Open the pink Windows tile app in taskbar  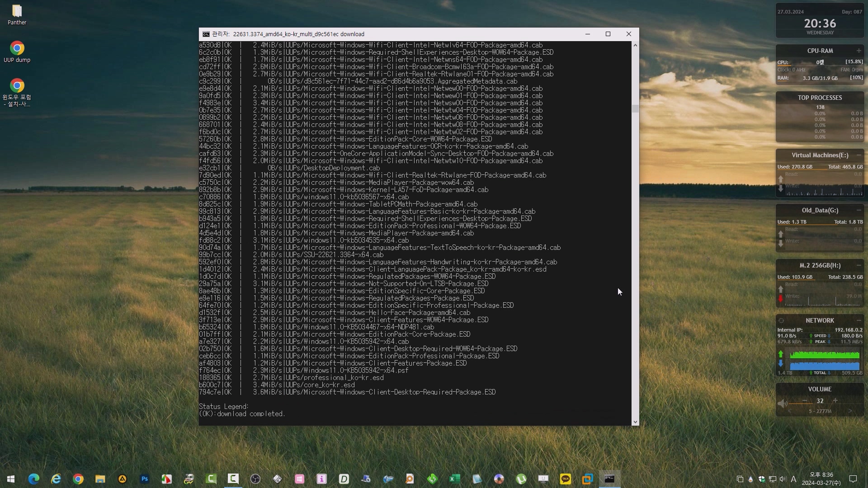300,479
